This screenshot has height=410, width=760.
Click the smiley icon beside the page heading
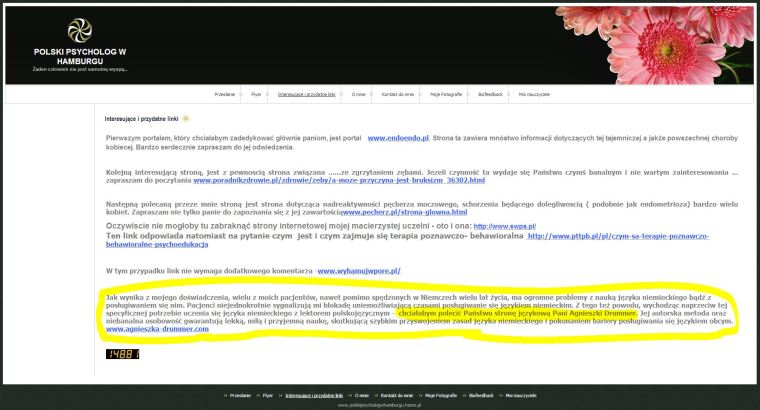[184, 119]
